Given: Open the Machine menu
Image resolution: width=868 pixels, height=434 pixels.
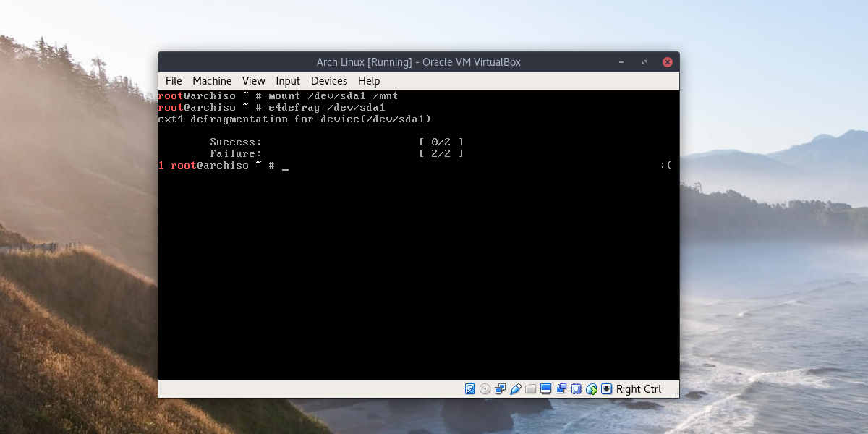Looking at the screenshot, I should point(212,81).
